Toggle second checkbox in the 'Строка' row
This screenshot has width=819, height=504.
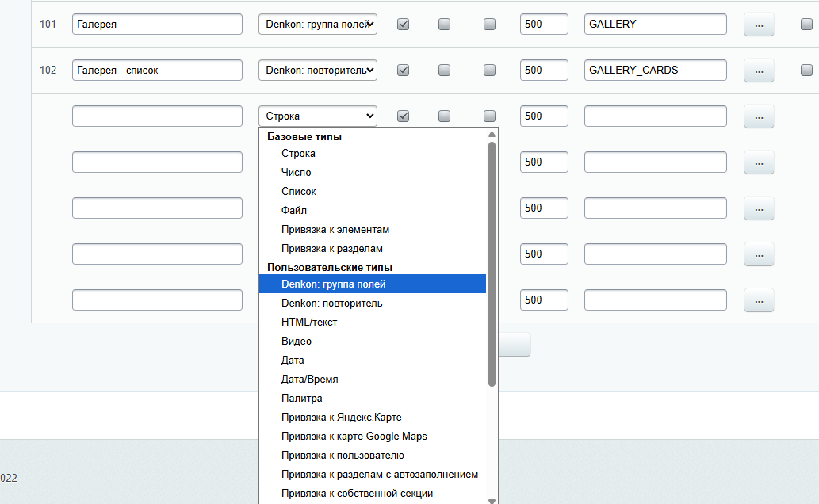tap(445, 116)
